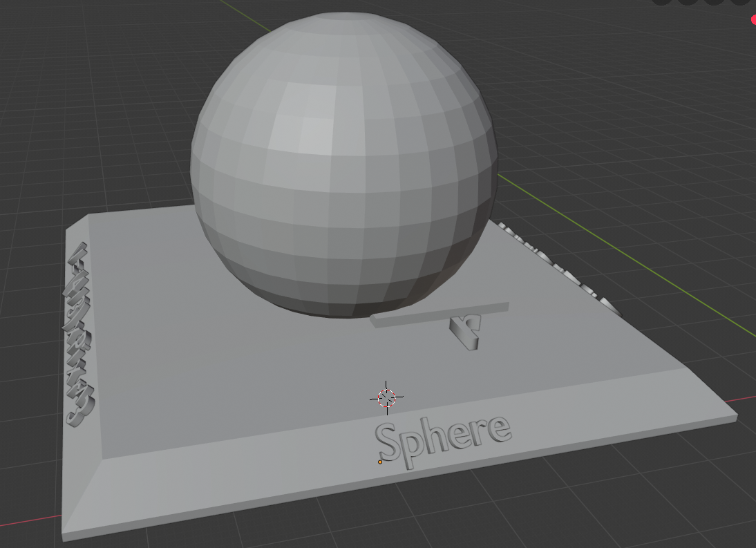Click the final letter e in Sphere text
The width and height of the screenshot is (756, 548).
coord(499,429)
